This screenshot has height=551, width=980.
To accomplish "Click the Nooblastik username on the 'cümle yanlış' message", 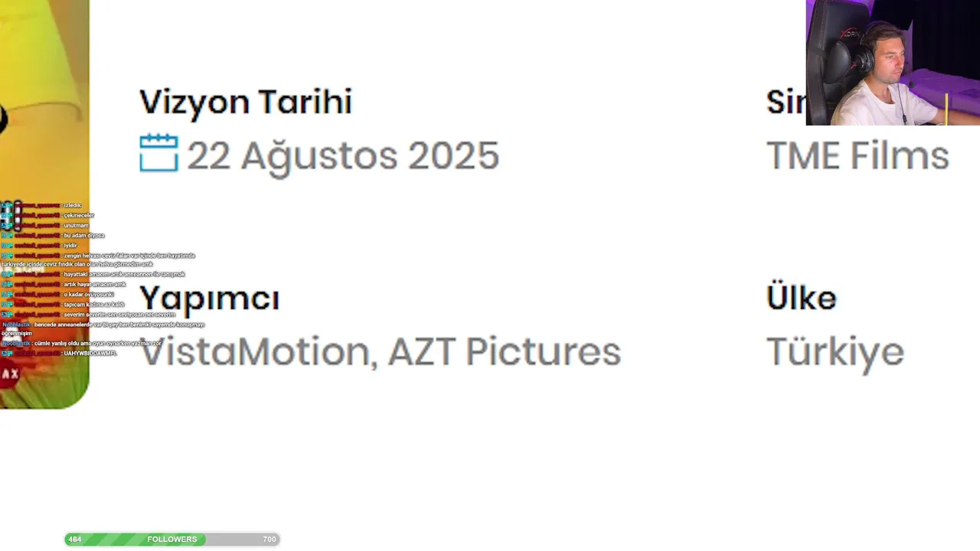I will tap(16, 344).
